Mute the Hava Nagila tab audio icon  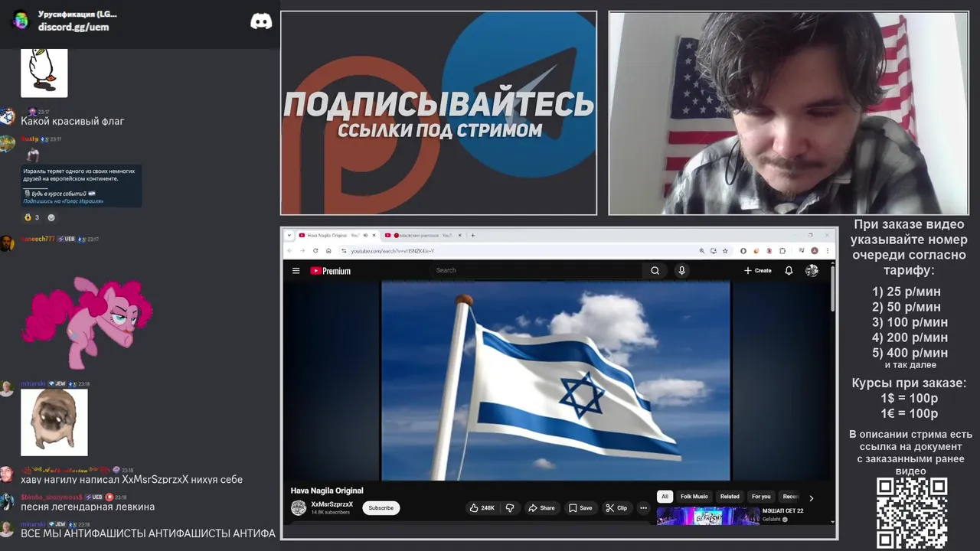click(365, 236)
